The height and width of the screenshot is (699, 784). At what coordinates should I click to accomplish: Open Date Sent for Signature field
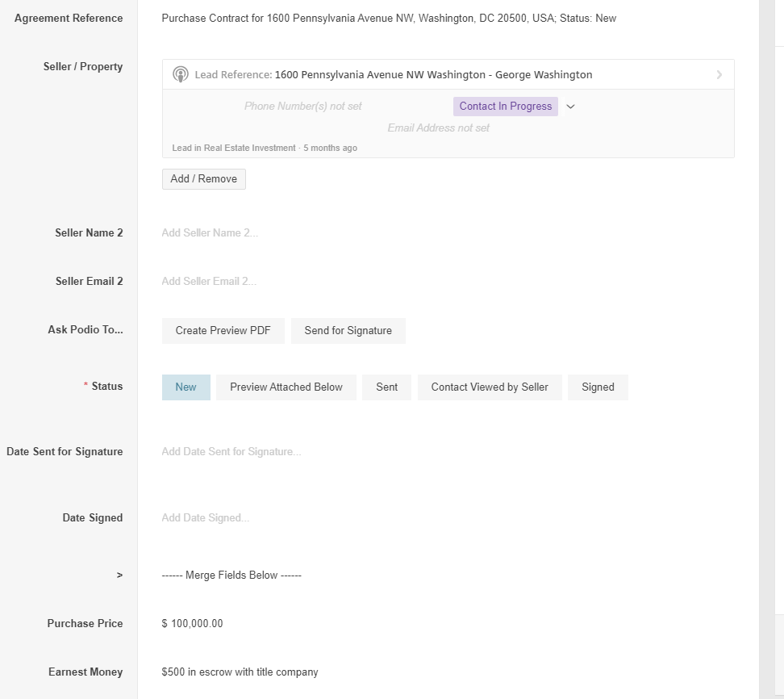pyautogui.click(x=231, y=452)
